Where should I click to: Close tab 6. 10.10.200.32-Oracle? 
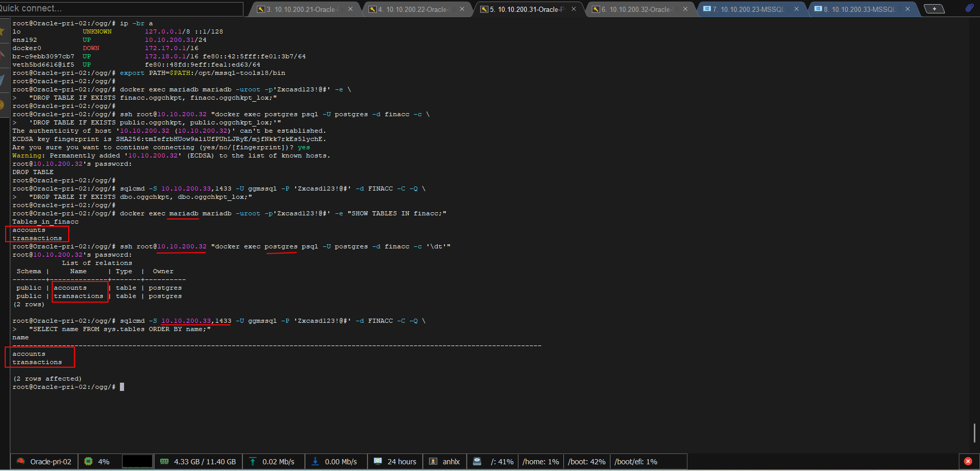pos(685,9)
